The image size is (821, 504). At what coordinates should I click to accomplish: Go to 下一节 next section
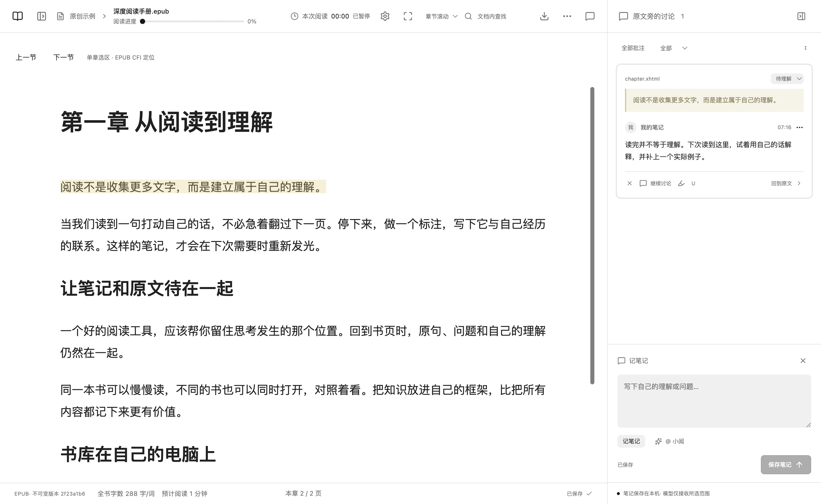[63, 57]
